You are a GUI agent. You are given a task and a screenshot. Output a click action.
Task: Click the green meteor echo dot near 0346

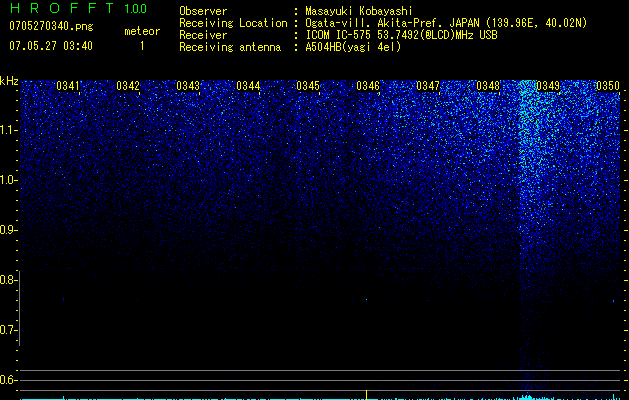367,299
